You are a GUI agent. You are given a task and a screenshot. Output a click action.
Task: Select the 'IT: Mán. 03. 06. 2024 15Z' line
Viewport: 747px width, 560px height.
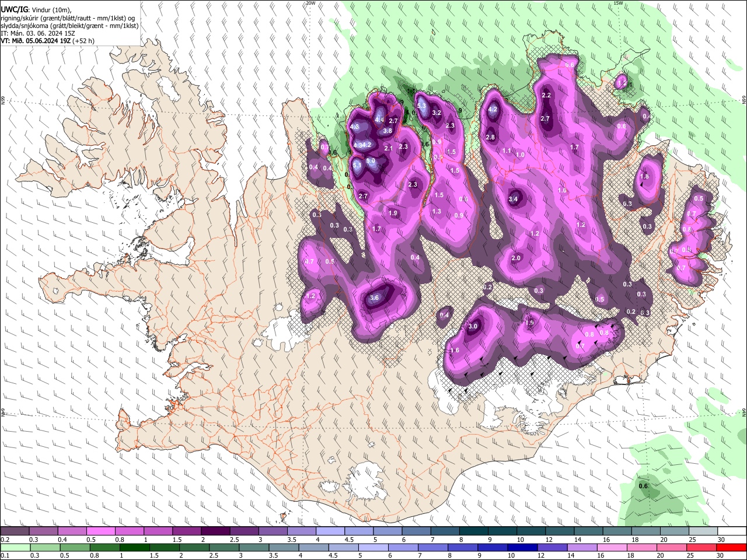coord(37,33)
